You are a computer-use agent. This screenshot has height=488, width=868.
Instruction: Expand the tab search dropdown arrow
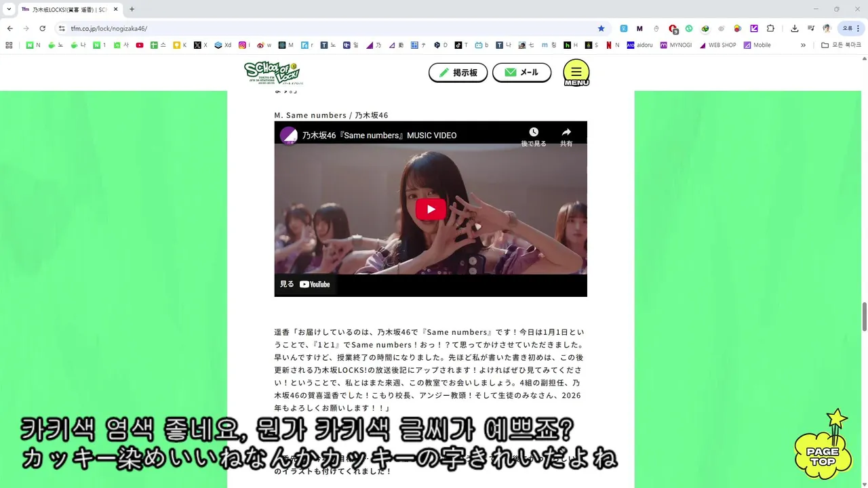(x=9, y=9)
